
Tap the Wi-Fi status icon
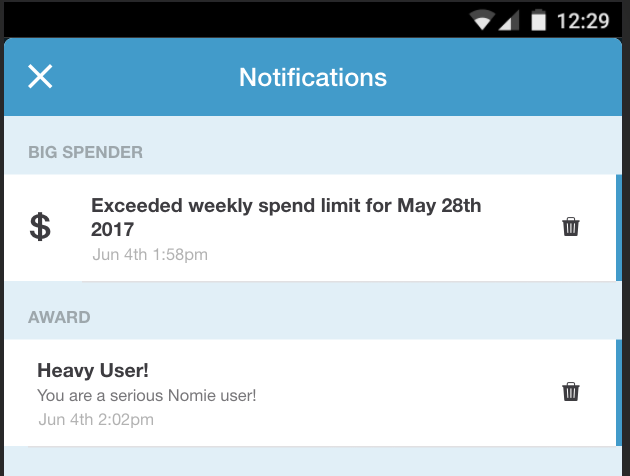(x=483, y=20)
